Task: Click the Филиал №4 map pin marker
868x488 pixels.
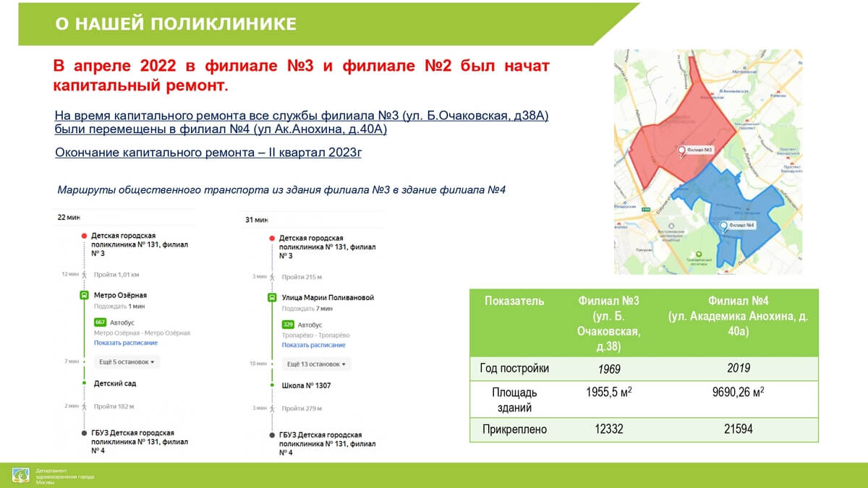Action: pos(723,226)
